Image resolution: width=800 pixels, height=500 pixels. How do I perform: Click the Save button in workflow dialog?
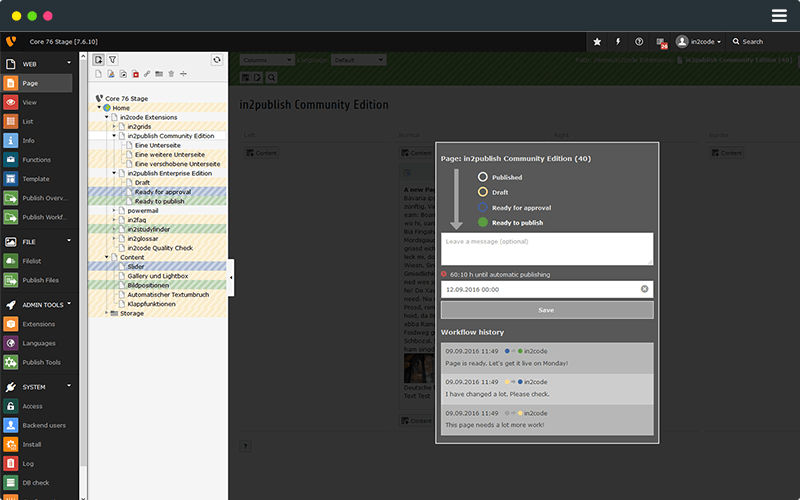click(x=547, y=310)
